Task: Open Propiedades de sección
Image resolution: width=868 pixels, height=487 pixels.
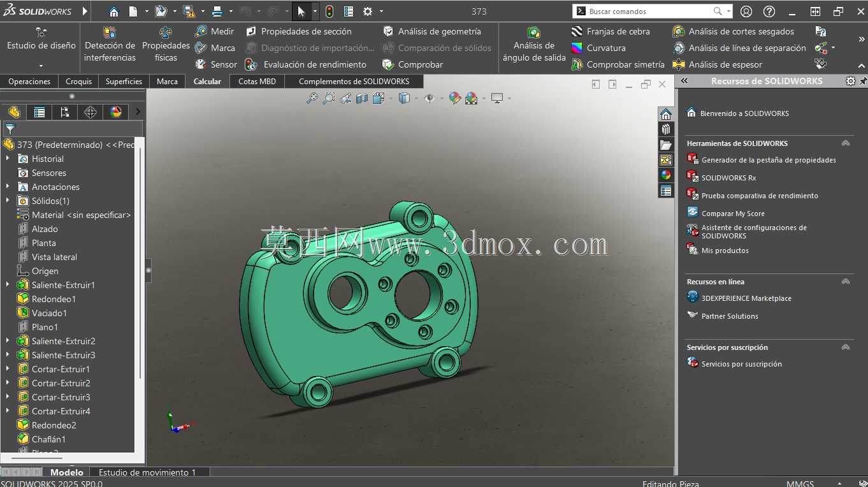Action: tap(298, 31)
